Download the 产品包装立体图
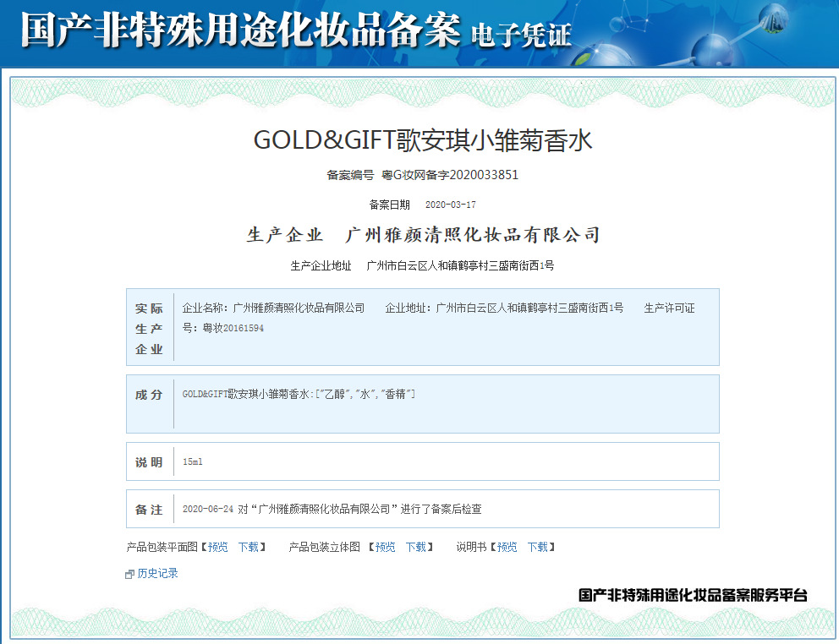The width and height of the screenshot is (839, 644). pyautogui.click(x=416, y=547)
